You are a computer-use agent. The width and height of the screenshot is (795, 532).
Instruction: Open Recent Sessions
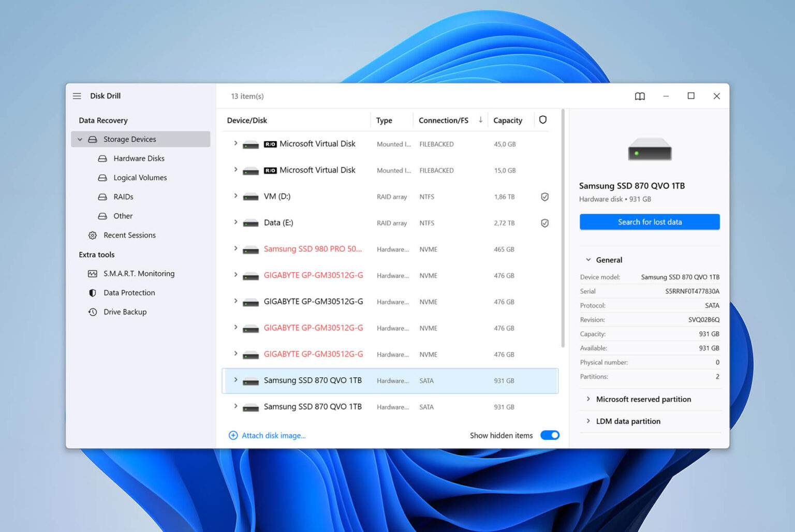point(129,235)
